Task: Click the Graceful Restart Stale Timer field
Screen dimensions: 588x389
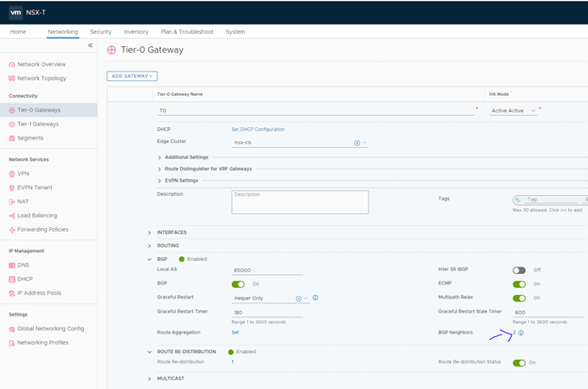Action: pos(548,313)
